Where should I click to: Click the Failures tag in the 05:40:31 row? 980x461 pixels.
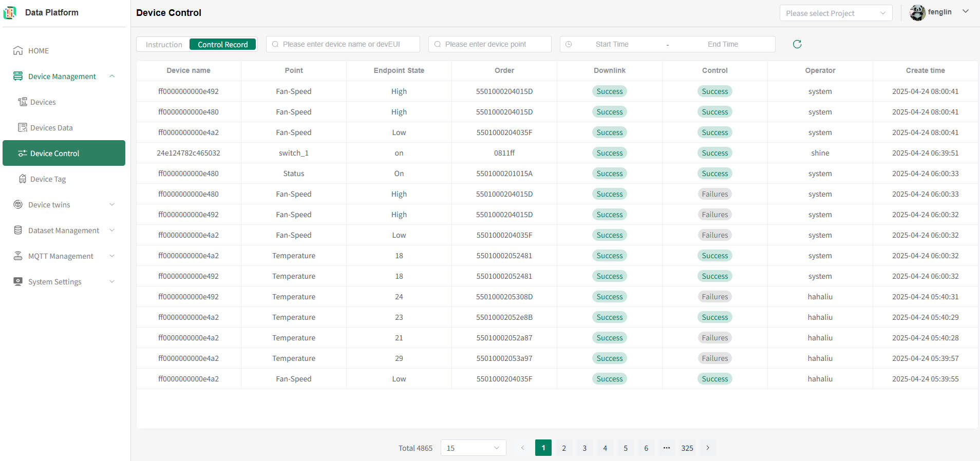(715, 297)
